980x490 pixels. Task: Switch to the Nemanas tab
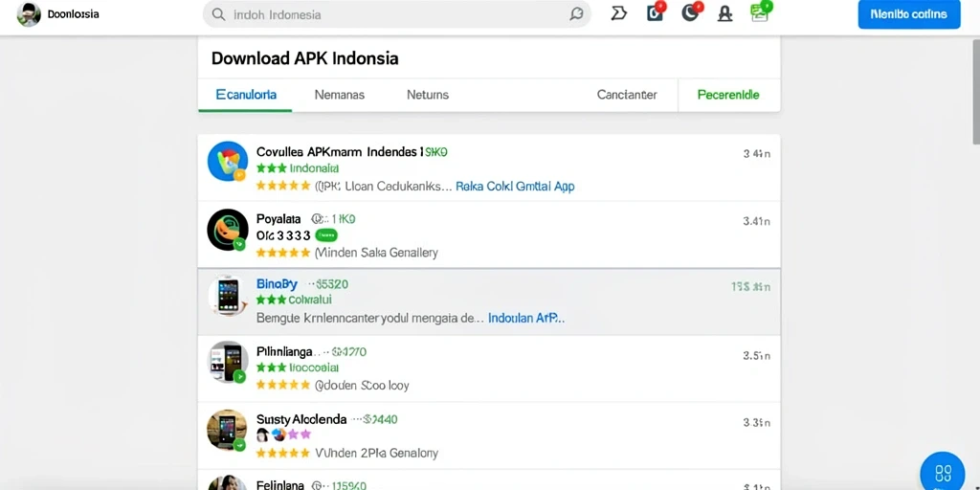pos(340,95)
